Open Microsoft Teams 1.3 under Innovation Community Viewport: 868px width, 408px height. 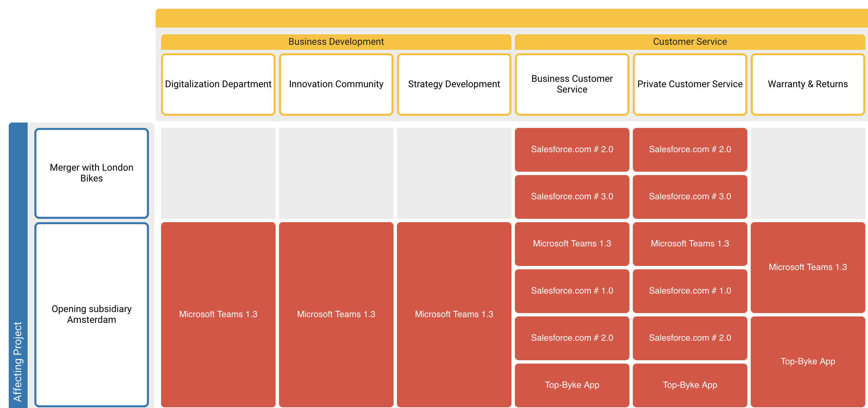(336, 314)
